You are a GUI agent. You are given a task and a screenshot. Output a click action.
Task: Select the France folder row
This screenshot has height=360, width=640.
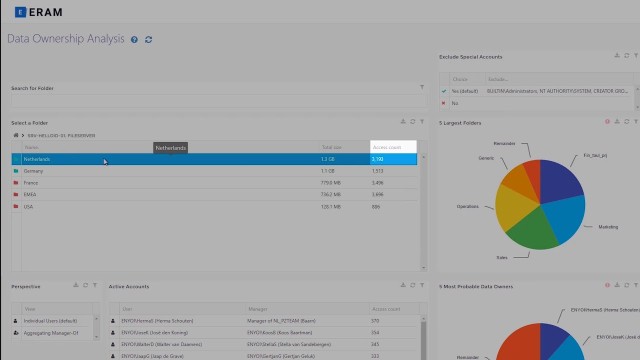(x=214, y=183)
